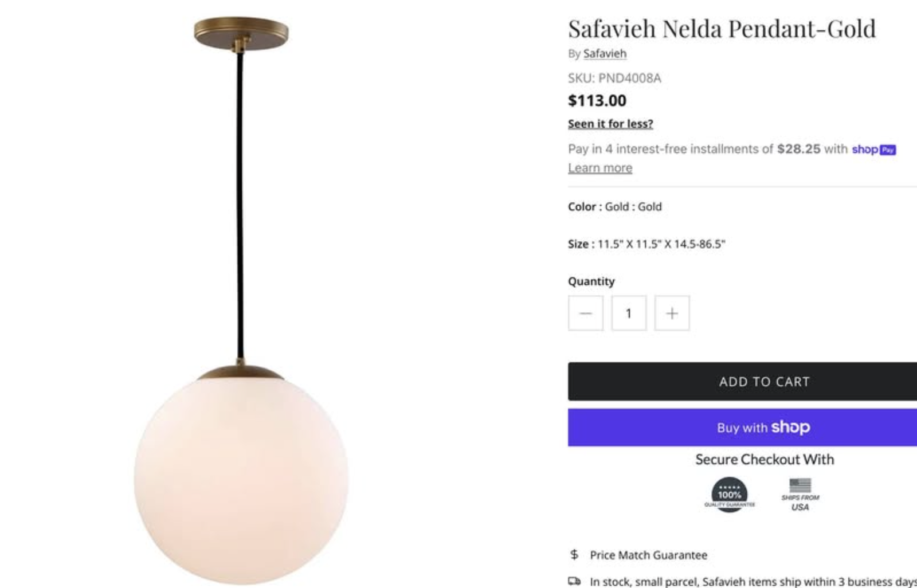Viewport: 917px width, 588px height.
Task: Click the $113.00 price
Action: (597, 100)
